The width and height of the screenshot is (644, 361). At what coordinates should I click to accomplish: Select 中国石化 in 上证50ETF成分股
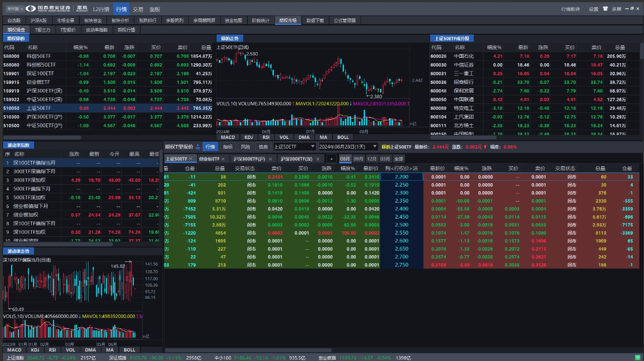pos(534,56)
